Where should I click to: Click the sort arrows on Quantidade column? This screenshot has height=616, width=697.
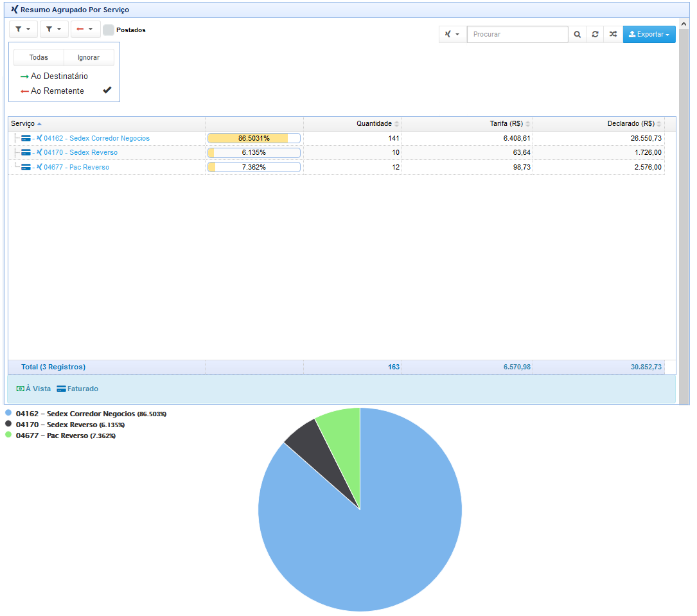(396, 123)
